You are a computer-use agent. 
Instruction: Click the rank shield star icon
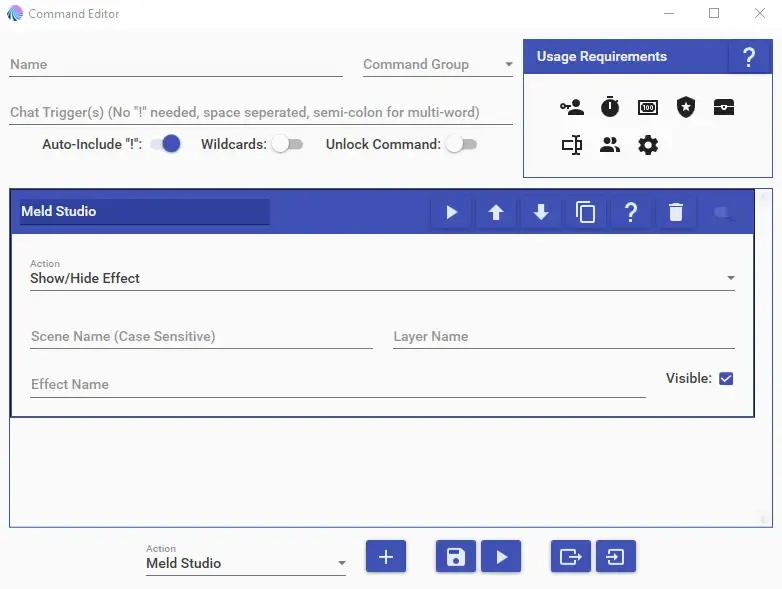coord(685,108)
